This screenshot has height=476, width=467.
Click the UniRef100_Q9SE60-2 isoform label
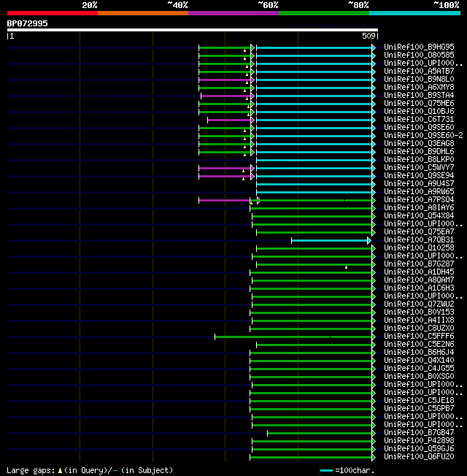click(x=424, y=135)
